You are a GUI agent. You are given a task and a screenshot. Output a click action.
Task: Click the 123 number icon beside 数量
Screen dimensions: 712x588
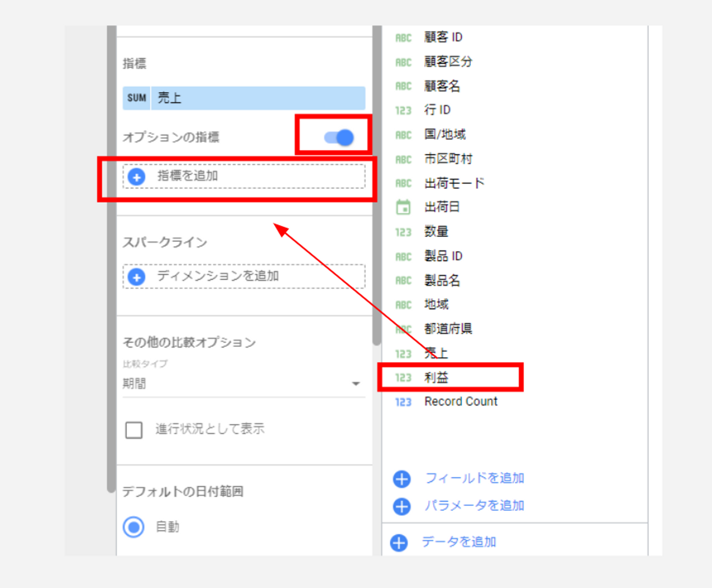[x=403, y=232]
